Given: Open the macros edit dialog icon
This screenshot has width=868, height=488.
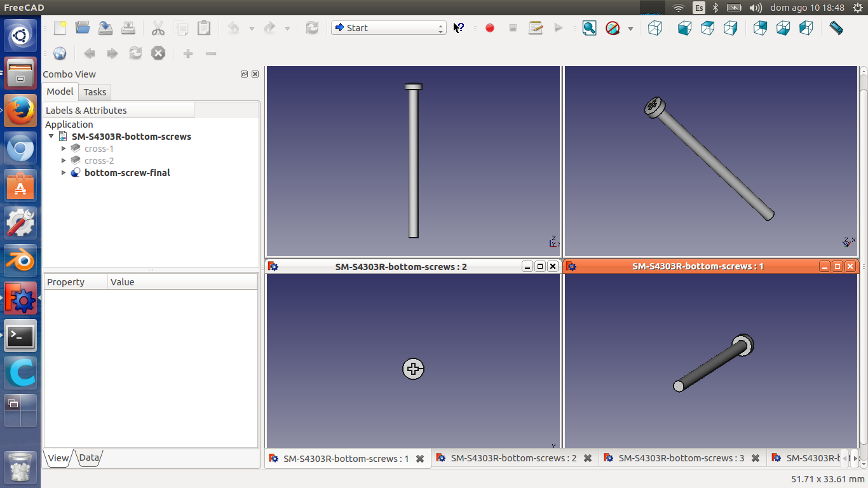Looking at the screenshot, I should (536, 28).
